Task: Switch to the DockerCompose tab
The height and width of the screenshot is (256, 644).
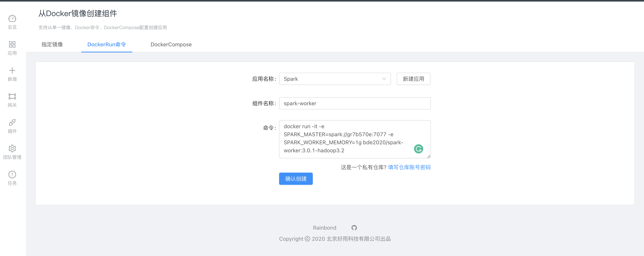Action: pyautogui.click(x=171, y=44)
